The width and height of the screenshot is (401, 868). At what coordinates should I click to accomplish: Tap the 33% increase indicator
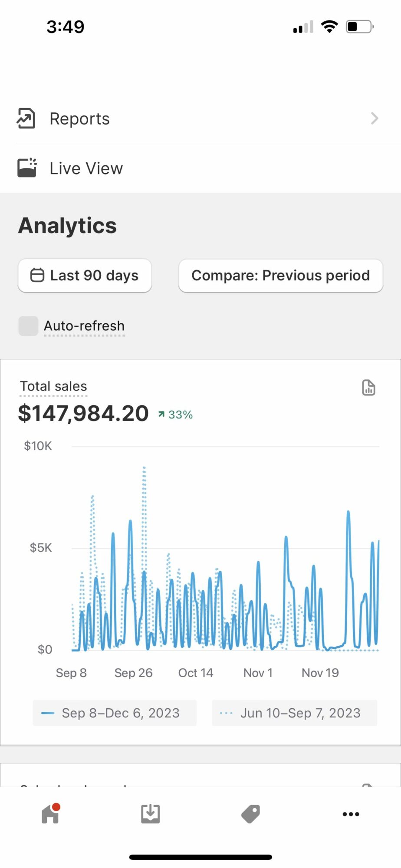(176, 415)
